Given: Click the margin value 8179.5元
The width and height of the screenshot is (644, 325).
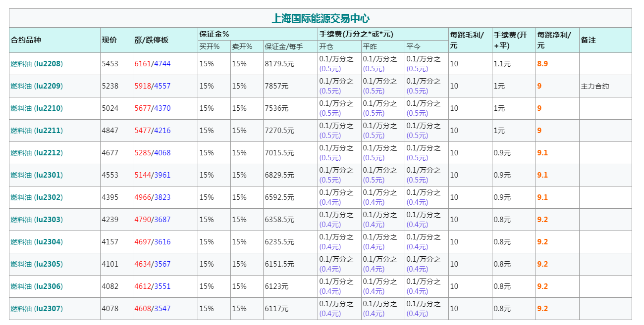Looking at the screenshot, I should pyautogui.click(x=280, y=64).
